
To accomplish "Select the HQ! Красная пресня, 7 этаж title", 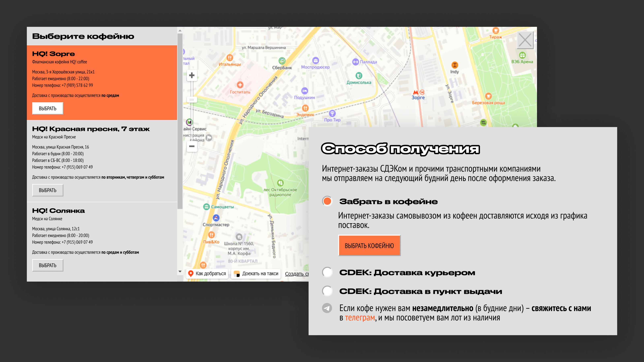I will coord(91,129).
